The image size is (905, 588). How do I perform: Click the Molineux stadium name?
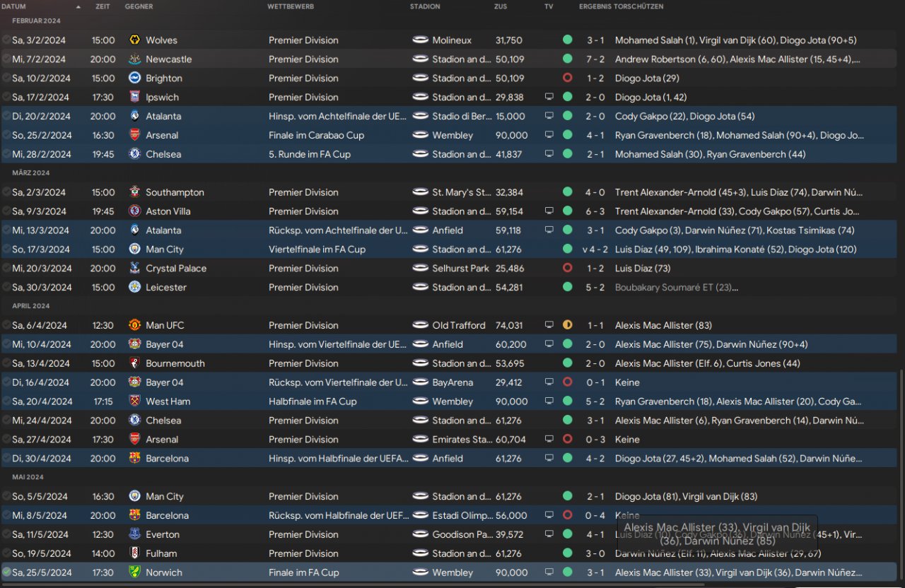[x=452, y=40]
